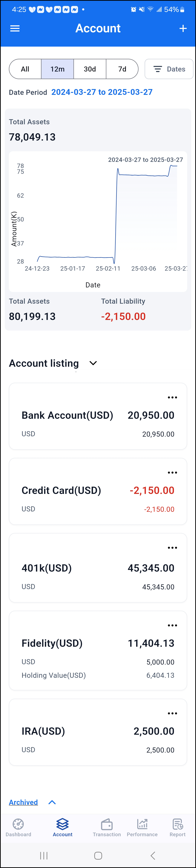Select the 12m period tab
This screenshot has height=868, width=196.
tap(57, 69)
